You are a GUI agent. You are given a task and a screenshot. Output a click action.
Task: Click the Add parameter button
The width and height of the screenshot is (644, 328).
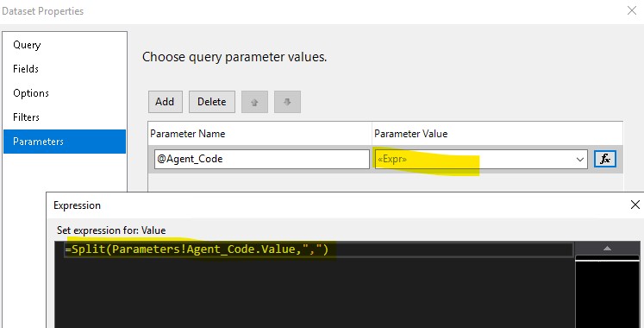pos(166,102)
